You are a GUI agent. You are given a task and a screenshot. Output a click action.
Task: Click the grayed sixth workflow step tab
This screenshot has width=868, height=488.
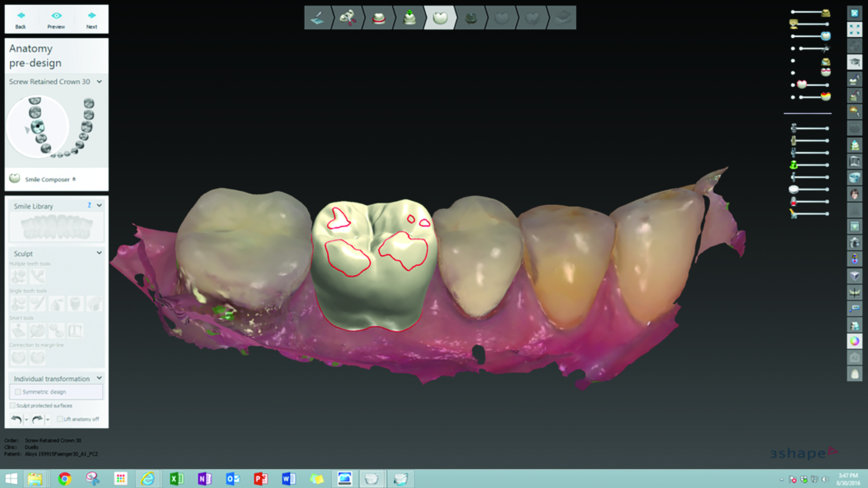tap(471, 18)
